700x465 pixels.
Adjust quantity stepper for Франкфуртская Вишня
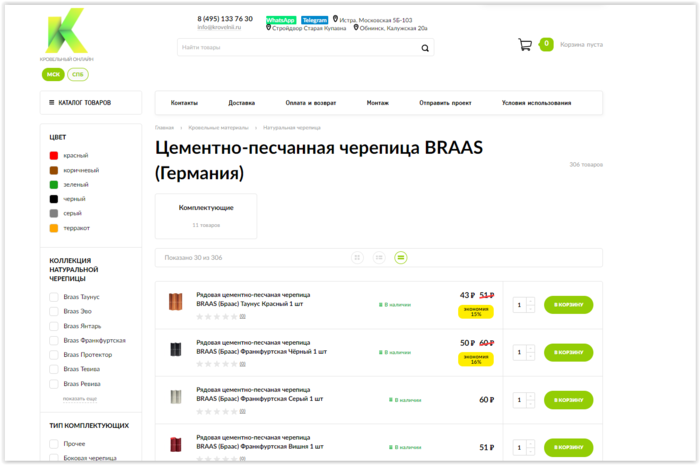tap(524, 448)
